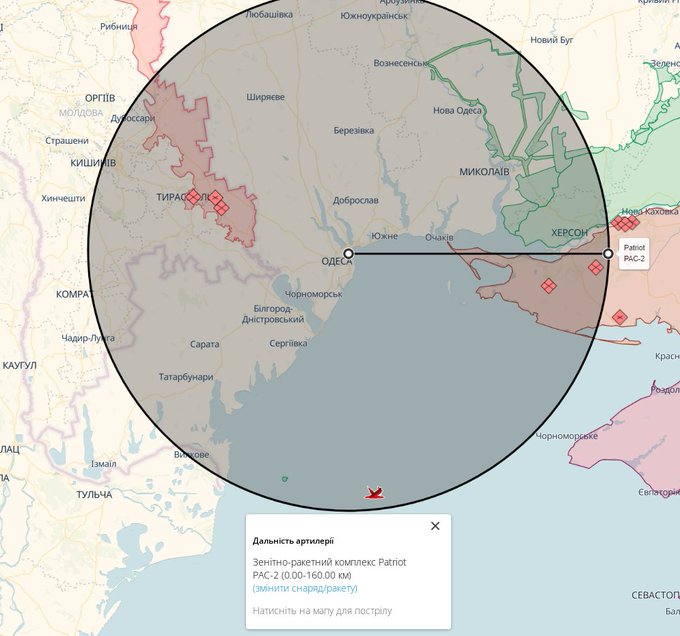Click the range circle center handle at Одеса
The height and width of the screenshot is (636, 680).
348,253
